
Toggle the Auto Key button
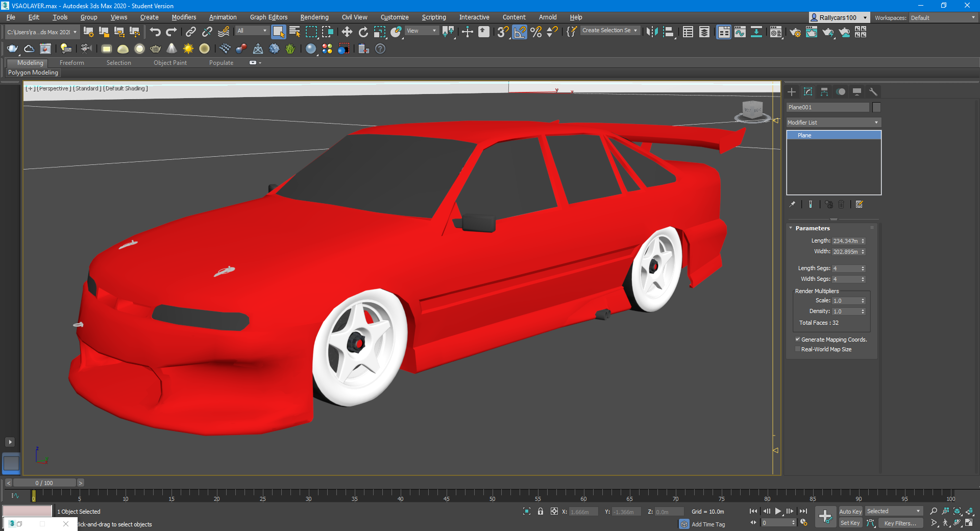[850, 512]
